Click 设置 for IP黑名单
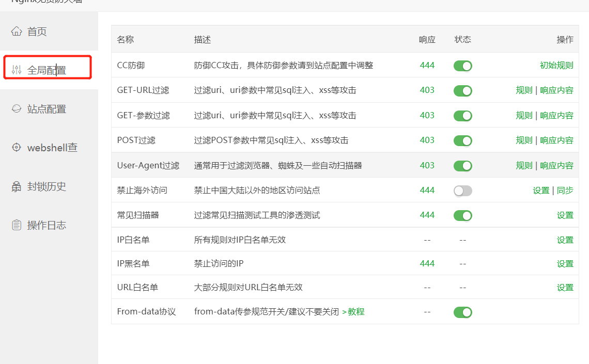The width and height of the screenshot is (589, 364). click(565, 264)
